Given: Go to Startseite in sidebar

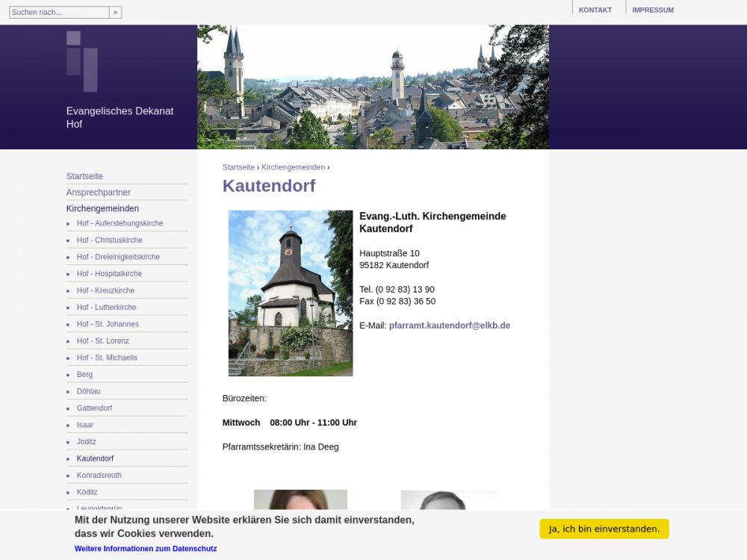Looking at the screenshot, I should pos(84,176).
